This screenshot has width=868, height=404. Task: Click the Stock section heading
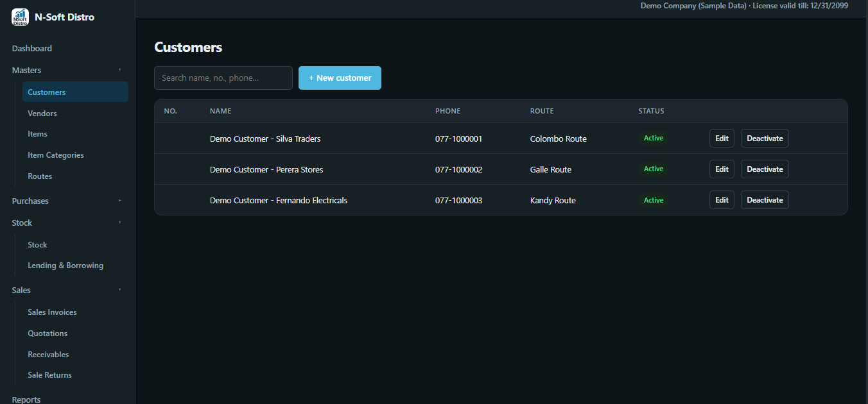tap(22, 223)
